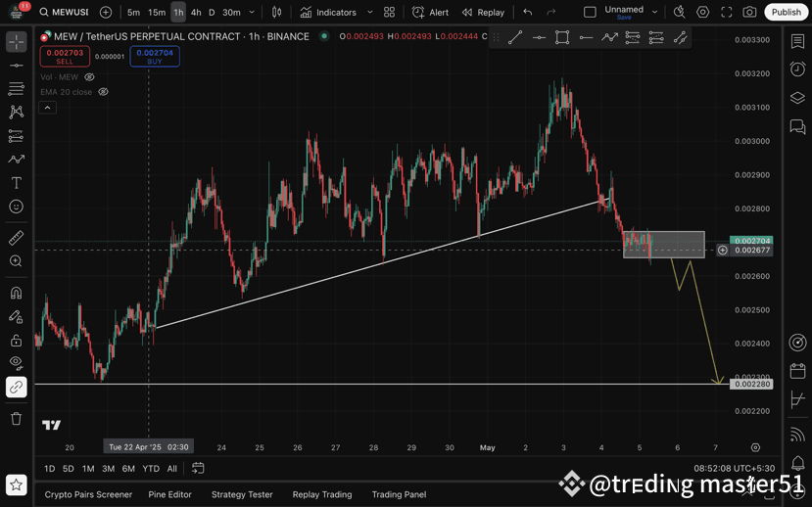Click the 0.002703 SELL button
Image resolution: width=812 pixels, height=507 pixels.
[x=65, y=57]
